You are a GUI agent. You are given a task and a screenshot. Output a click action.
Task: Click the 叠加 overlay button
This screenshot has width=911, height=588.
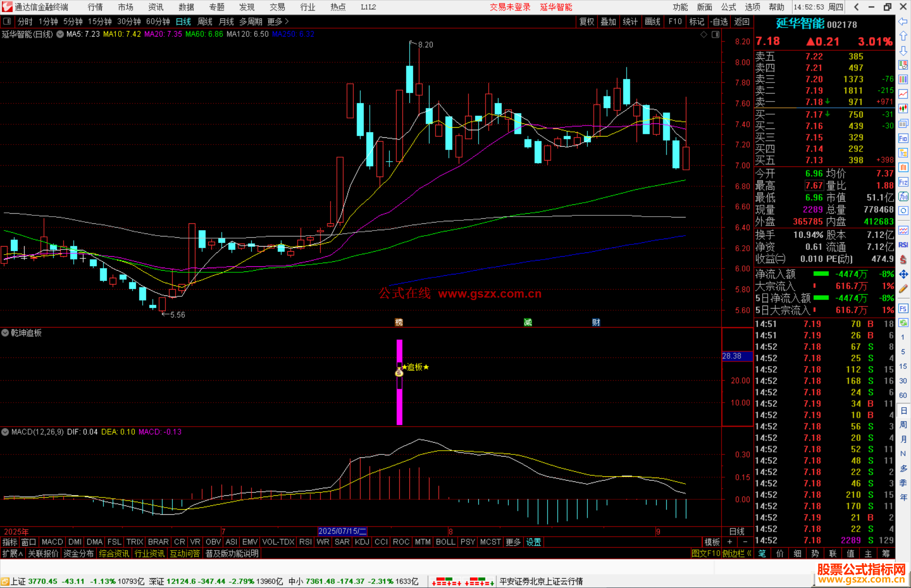click(x=608, y=21)
